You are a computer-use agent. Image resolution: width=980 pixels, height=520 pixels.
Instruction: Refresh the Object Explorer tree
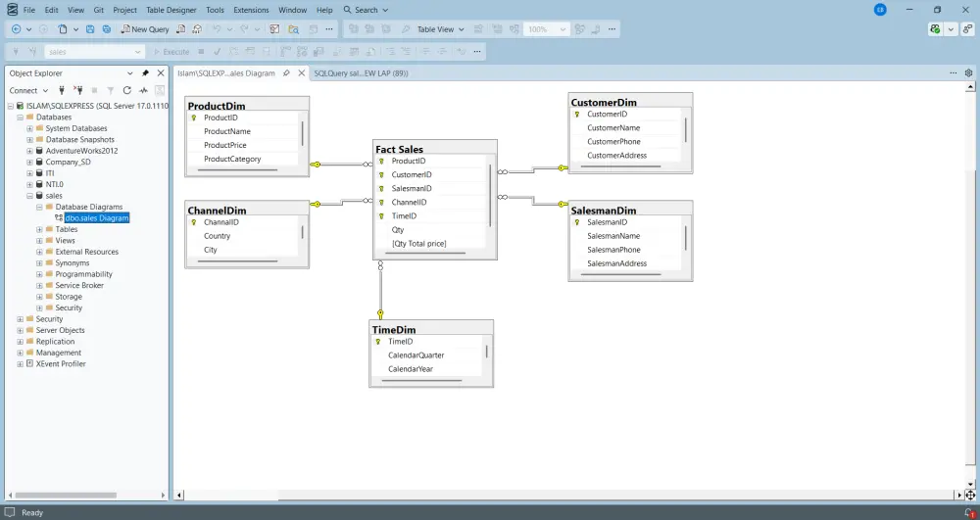(x=126, y=90)
